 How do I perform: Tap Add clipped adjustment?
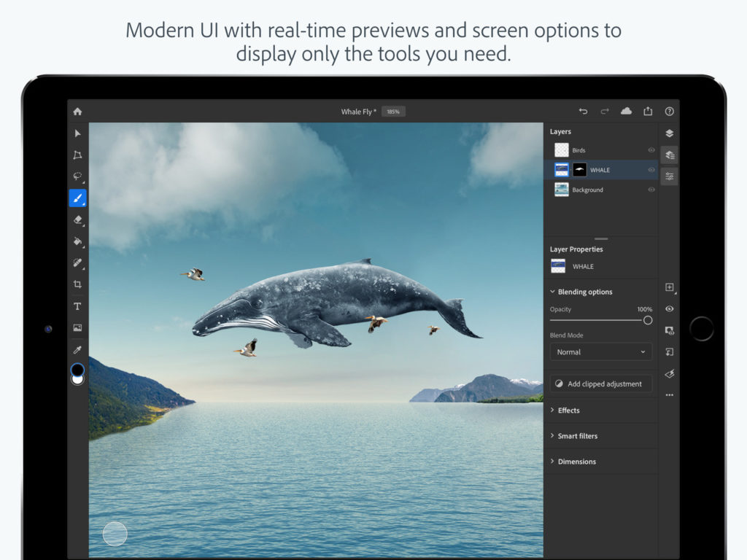coord(600,384)
